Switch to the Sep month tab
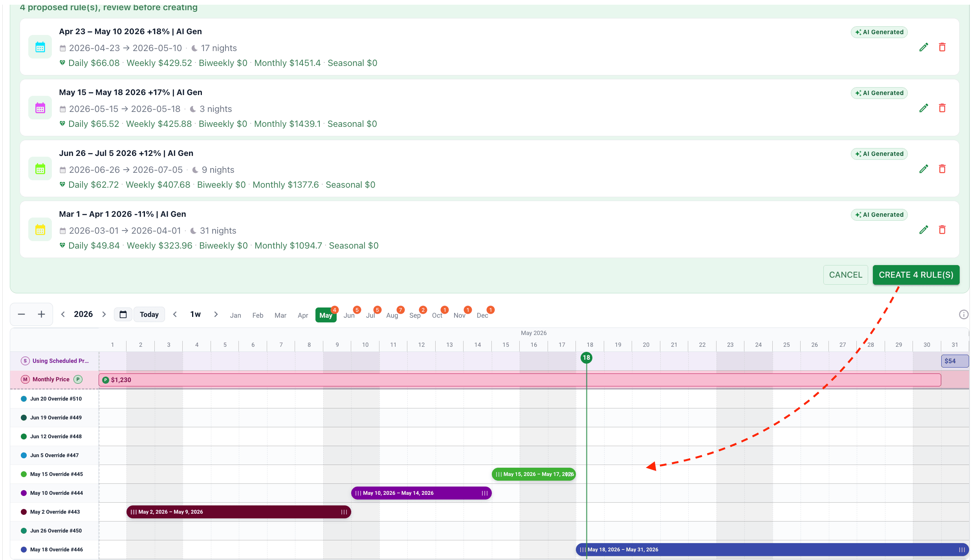Viewport: 975px width, 560px height. [x=415, y=315]
